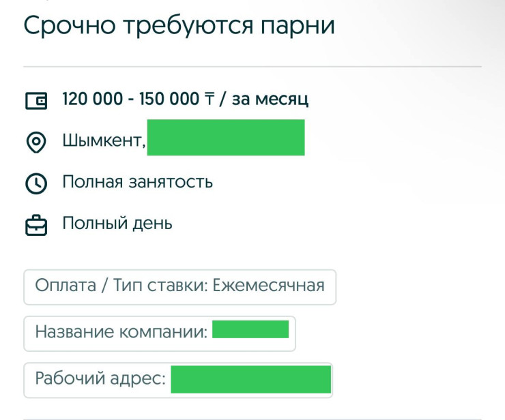
Task: Click the word "Ежемесячная" in the payment tag
Action: click(x=268, y=285)
